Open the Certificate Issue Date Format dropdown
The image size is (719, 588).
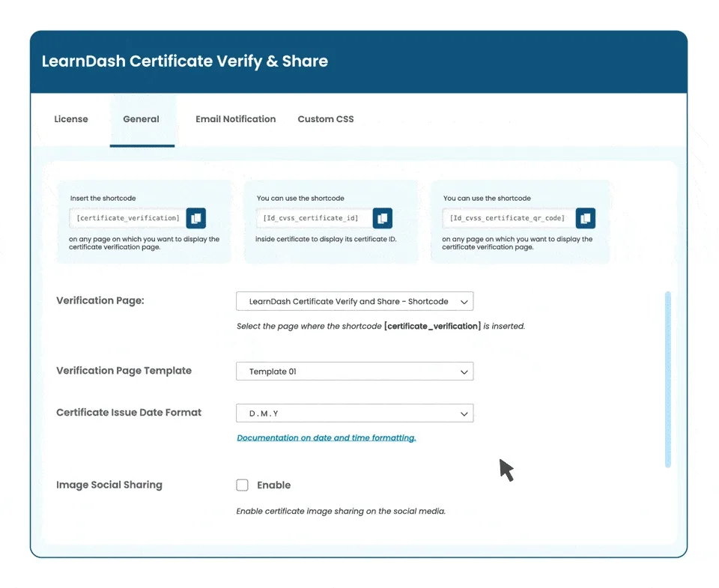[x=354, y=413]
